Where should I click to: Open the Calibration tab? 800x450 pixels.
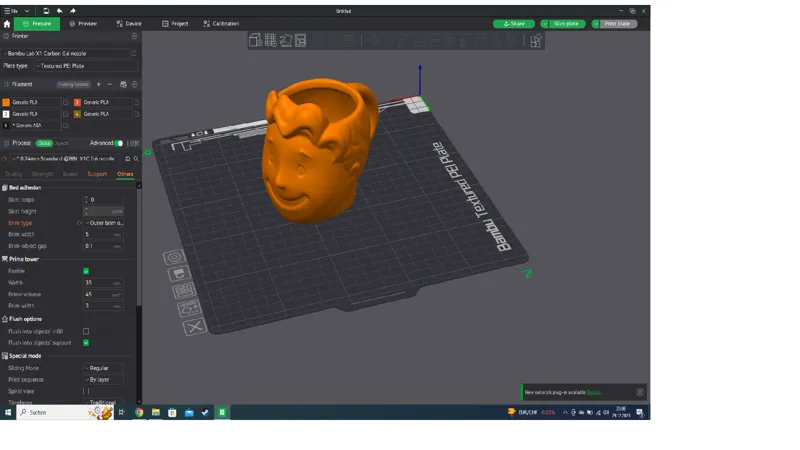pyautogui.click(x=221, y=24)
